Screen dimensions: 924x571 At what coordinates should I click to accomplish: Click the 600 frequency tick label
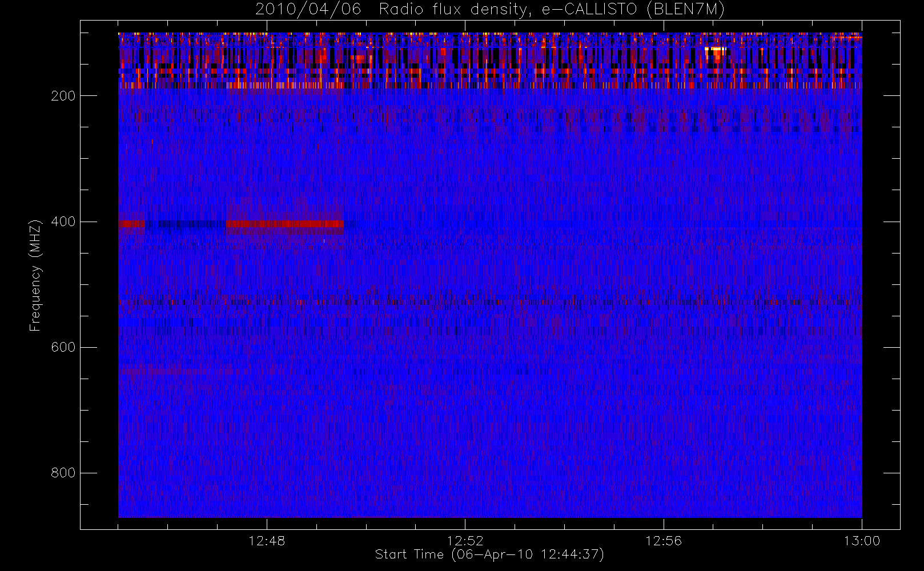[63, 347]
